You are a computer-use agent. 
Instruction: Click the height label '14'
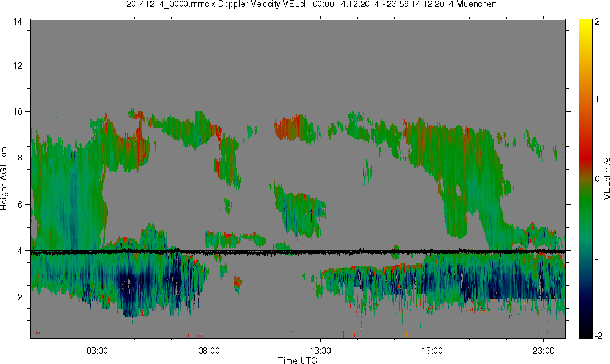(18, 21)
